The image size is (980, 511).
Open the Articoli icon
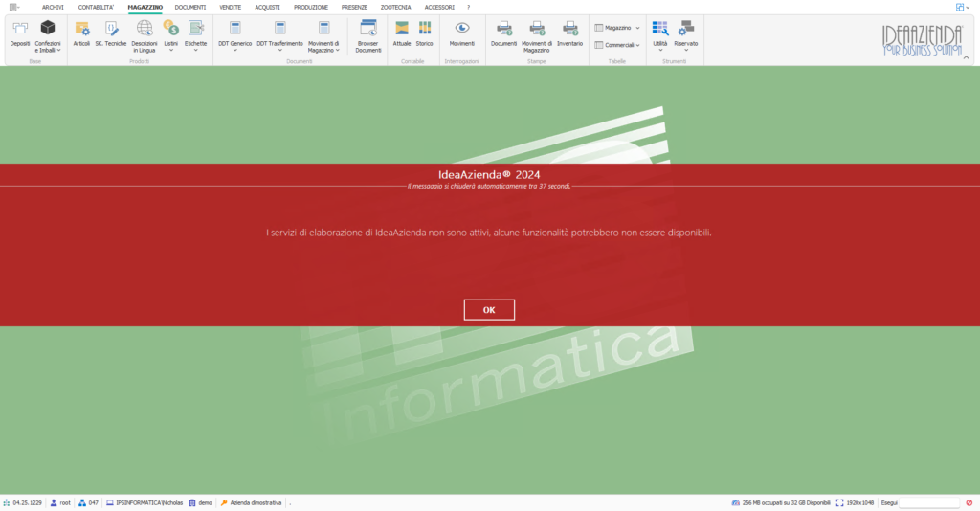[x=81, y=34]
